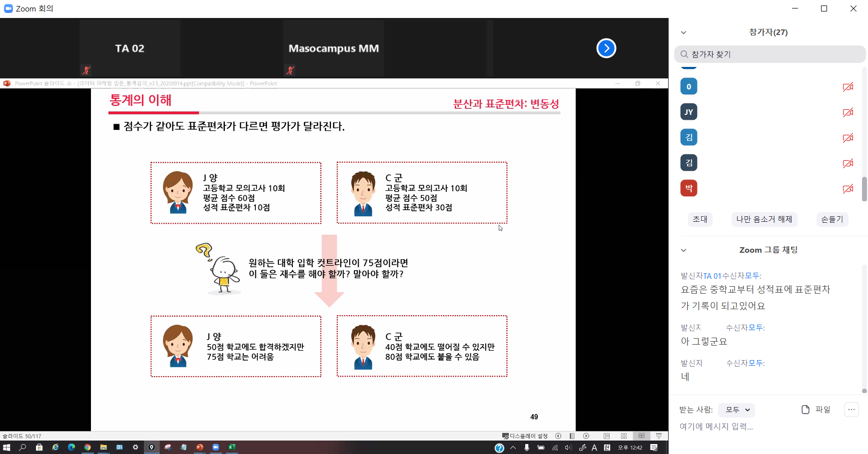Click 나만 음소거 해제 button

[764, 219]
